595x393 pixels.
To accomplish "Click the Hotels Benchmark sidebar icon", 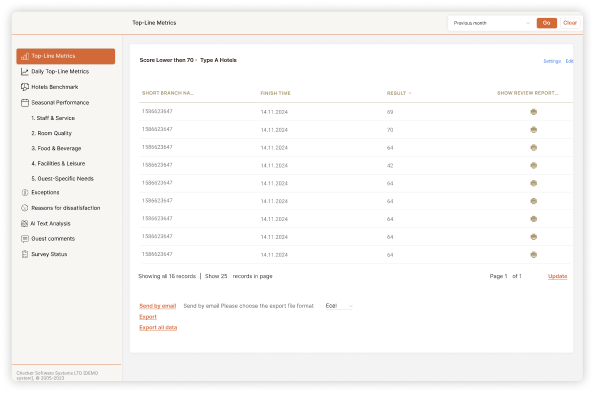I will coord(25,87).
